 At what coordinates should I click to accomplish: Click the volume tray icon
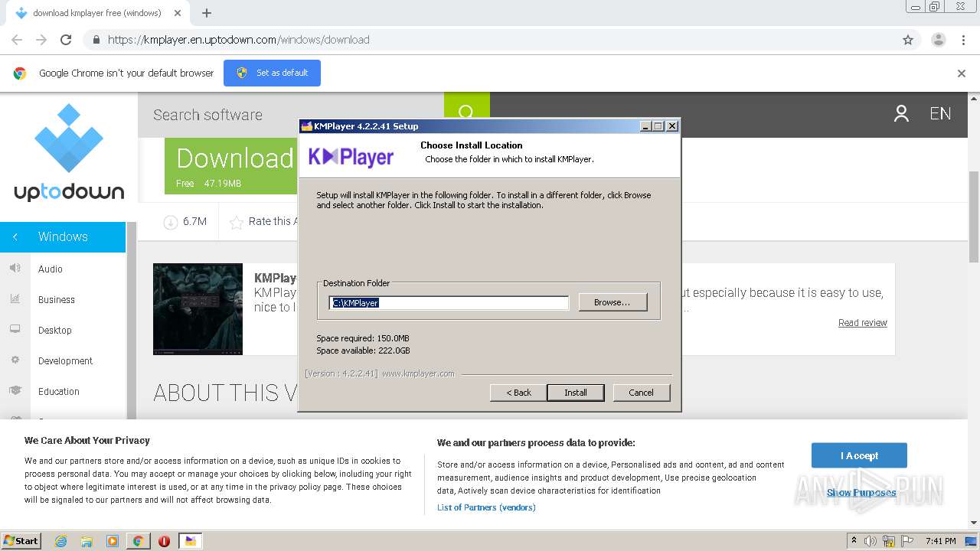click(871, 541)
